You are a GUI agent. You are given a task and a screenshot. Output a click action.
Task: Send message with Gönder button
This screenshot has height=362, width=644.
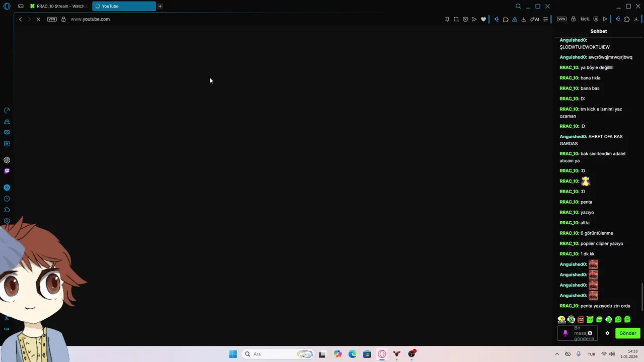[x=627, y=333]
